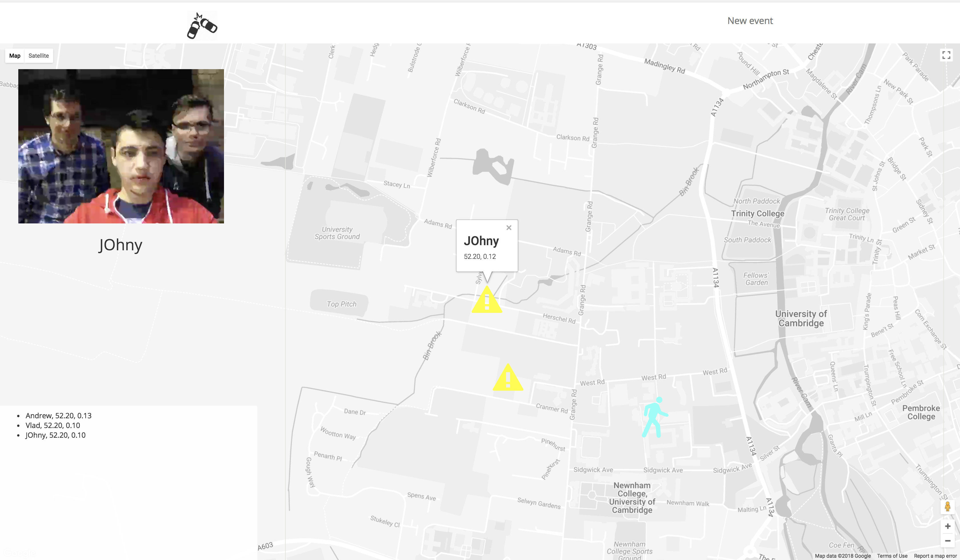Screen dimensions: 960x560
Task: Close the JOhny info popup
Action: pyautogui.click(x=509, y=228)
